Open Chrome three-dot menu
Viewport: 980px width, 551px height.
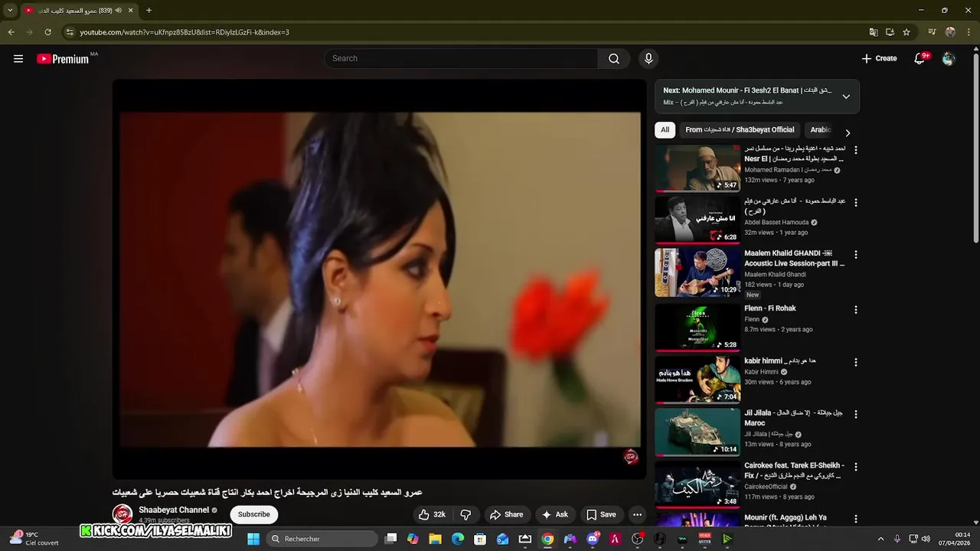[x=969, y=32]
